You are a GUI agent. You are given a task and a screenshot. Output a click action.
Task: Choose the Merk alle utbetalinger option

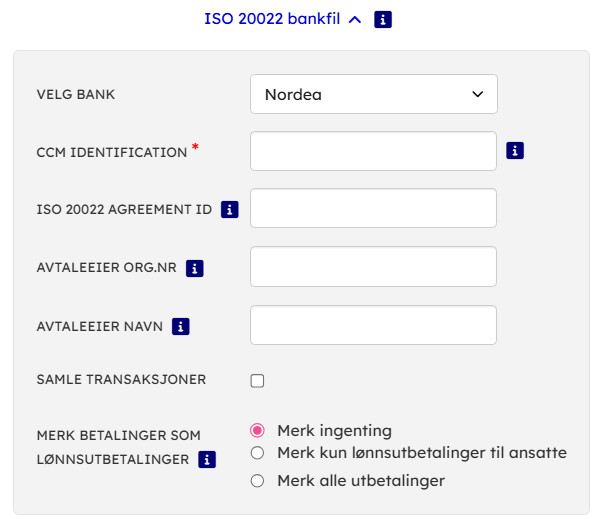[x=257, y=481]
